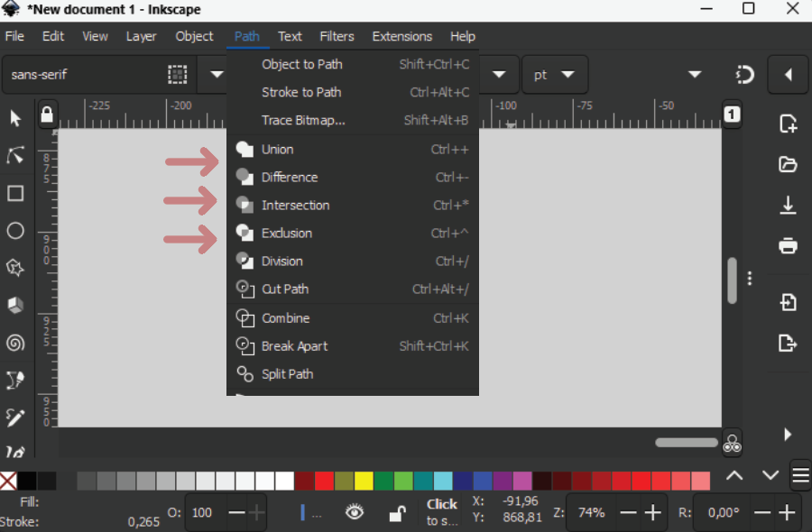This screenshot has width=812, height=532.
Task: Open color palette options menu
Action: click(800, 475)
